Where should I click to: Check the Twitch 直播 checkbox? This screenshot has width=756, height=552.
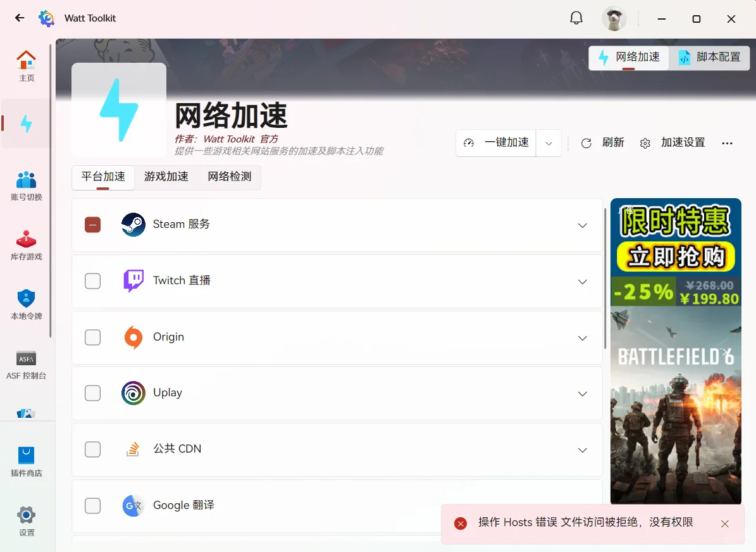click(92, 280)
